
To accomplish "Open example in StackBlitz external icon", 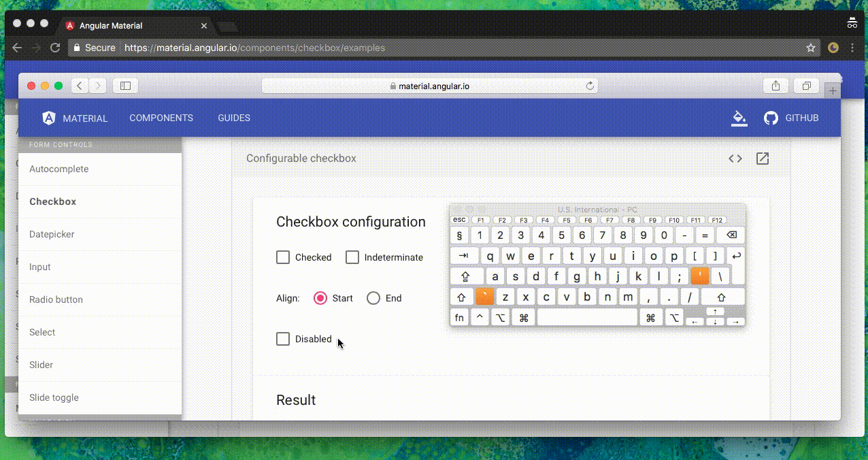I will 763,159.
